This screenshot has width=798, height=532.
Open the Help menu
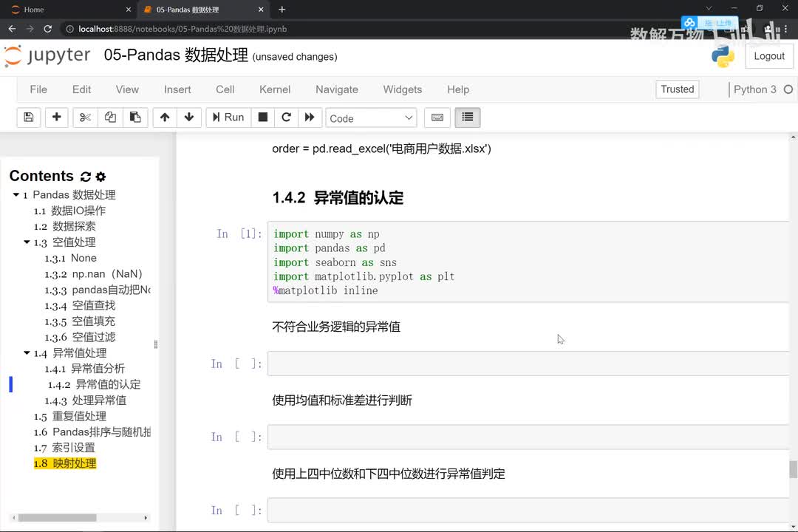[x=458, y=89]
